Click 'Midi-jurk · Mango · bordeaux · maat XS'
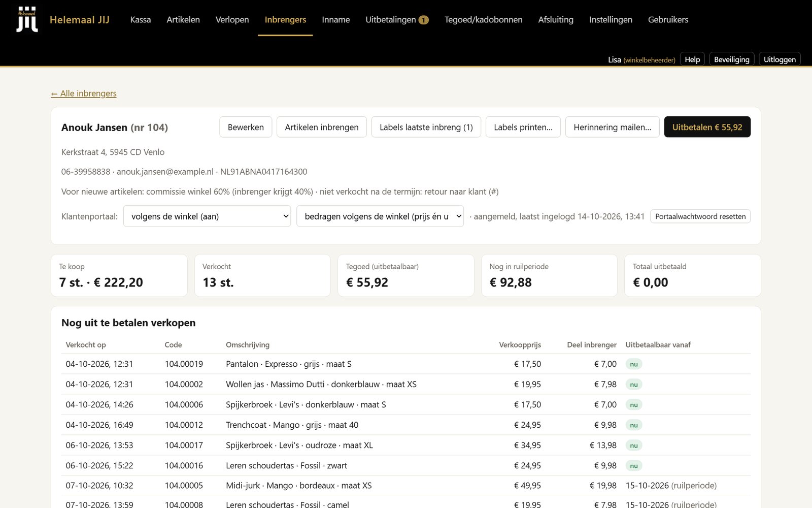Screen dimensions: 812x508 click(x=299, y=486)
